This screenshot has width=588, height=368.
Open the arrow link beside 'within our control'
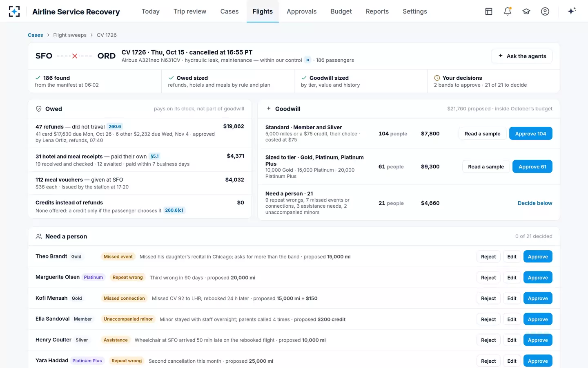click(307, 60)
